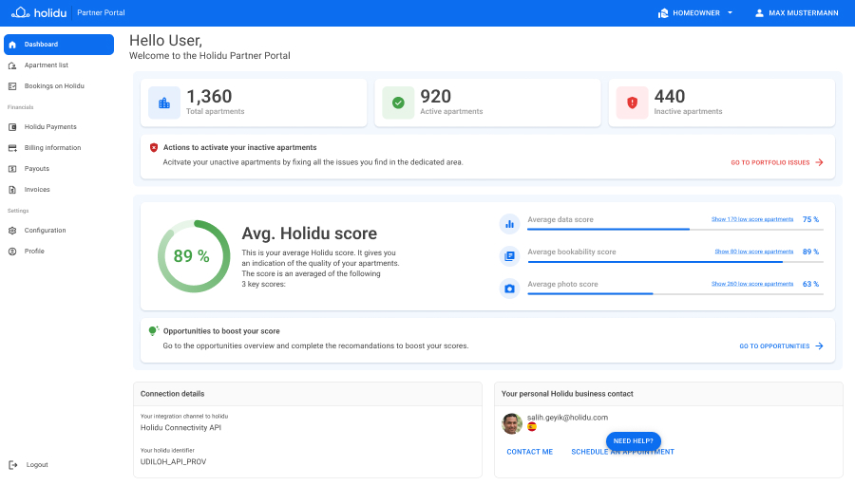This screenshot has height=504, width=855.
Task: Open the Max Mustermann account menu
Action: [x=797, y=13]
